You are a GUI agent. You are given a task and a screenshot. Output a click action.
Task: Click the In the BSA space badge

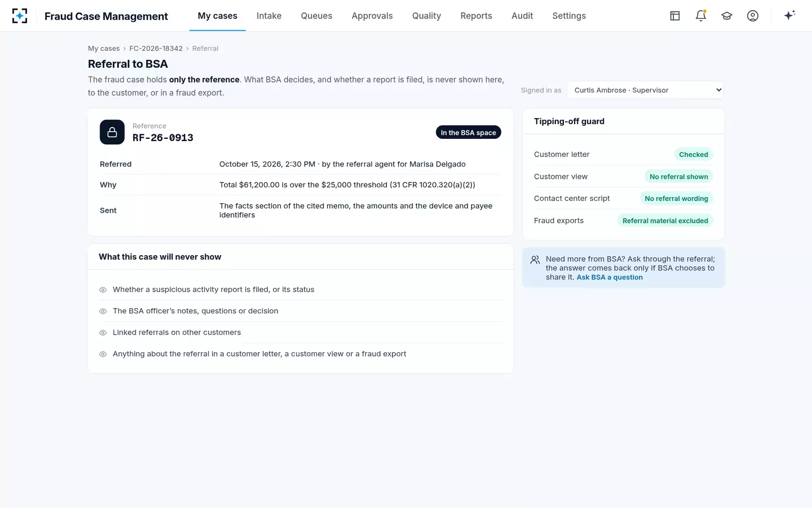[x=469, y=132]
